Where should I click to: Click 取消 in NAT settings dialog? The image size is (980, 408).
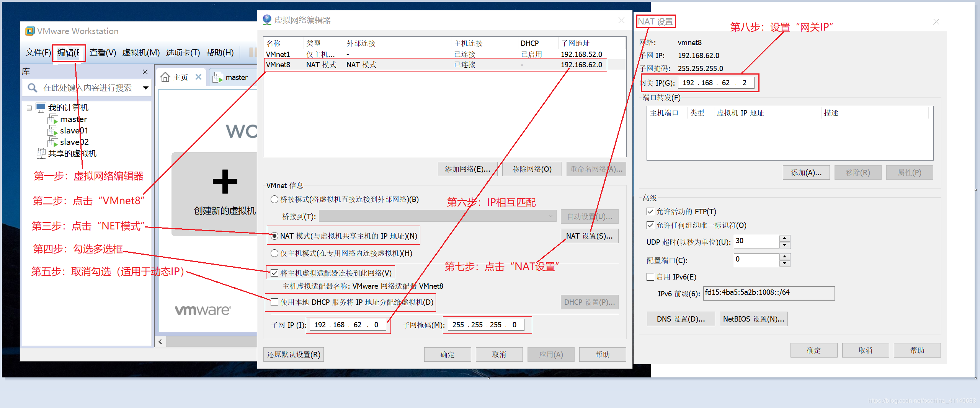(x=865, y=350)
